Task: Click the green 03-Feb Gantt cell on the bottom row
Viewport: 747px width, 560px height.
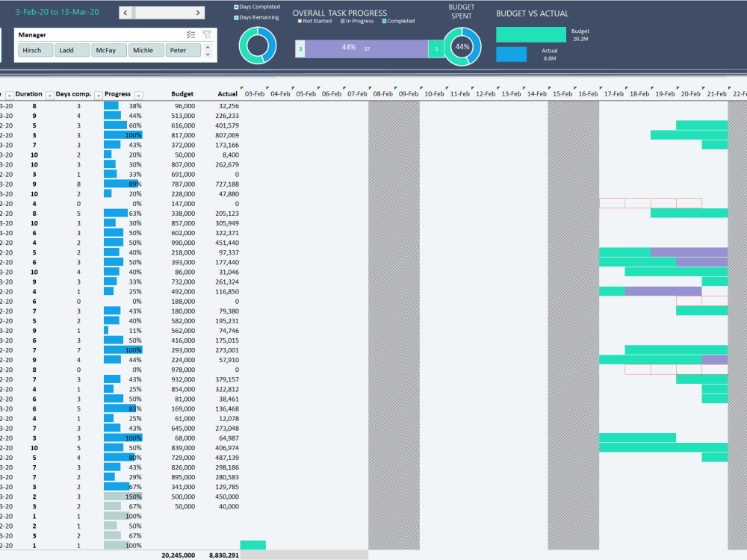Action: coord(253,545)
